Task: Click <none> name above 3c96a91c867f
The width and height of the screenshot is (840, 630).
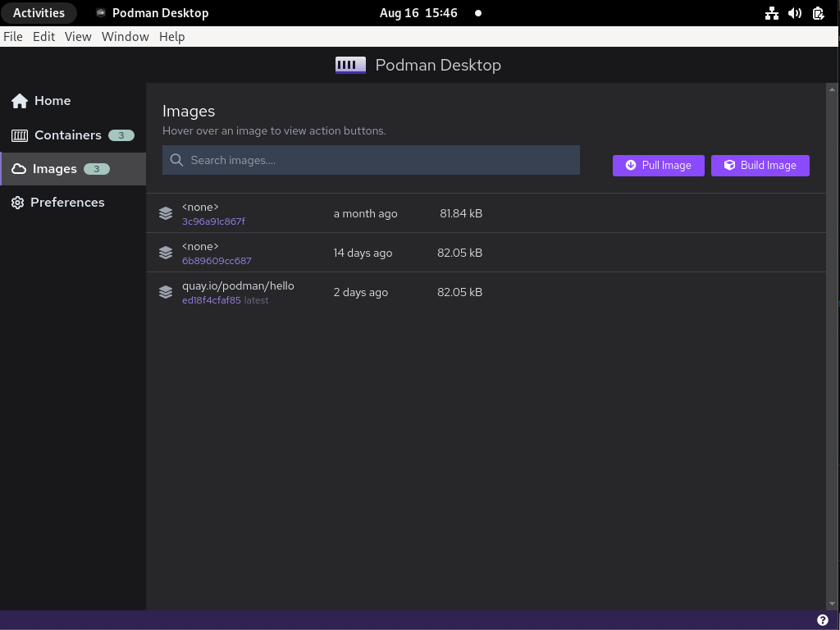Action: point(200,208)
